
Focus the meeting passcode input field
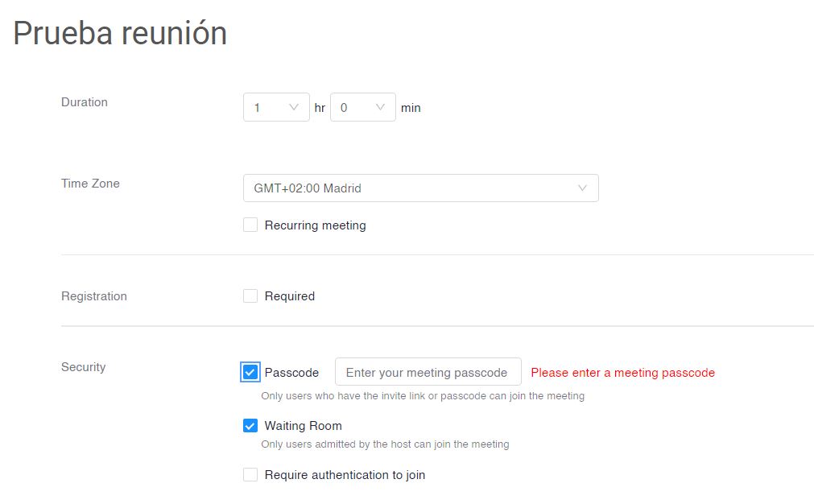[428, 373]
